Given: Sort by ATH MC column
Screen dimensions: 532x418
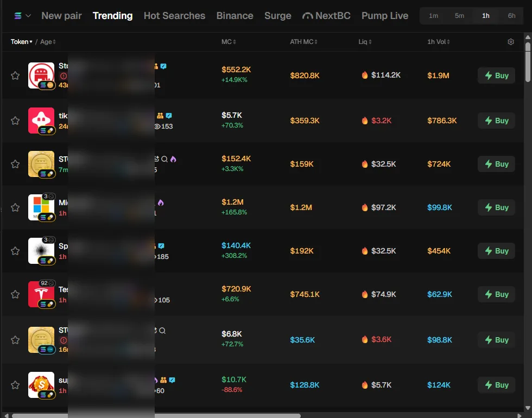Looking at the screenshot, I should [x=303, y=42].
